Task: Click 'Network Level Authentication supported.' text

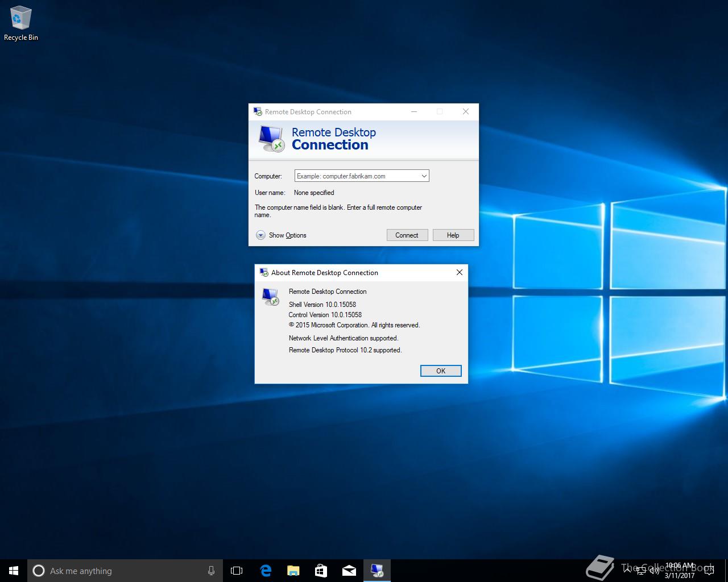Action: point(344,338)
